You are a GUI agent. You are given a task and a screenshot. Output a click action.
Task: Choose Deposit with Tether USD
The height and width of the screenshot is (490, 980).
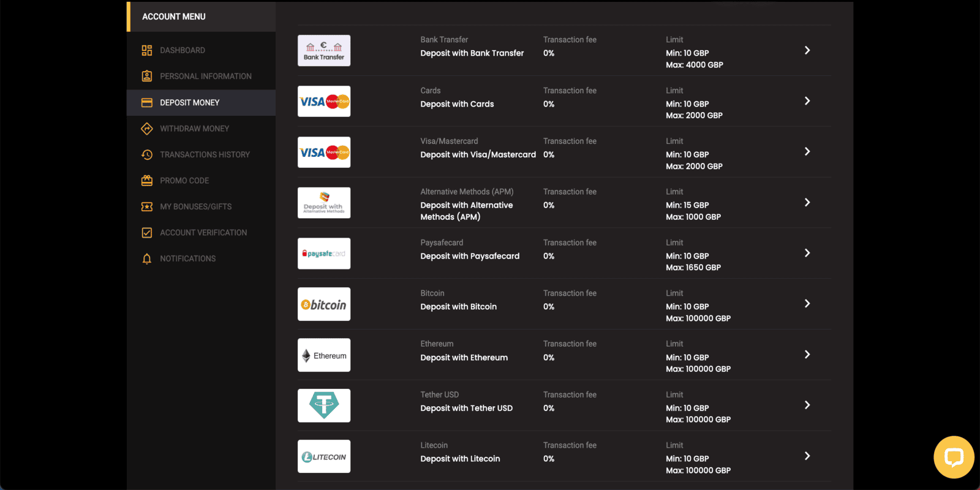(466, 408)
